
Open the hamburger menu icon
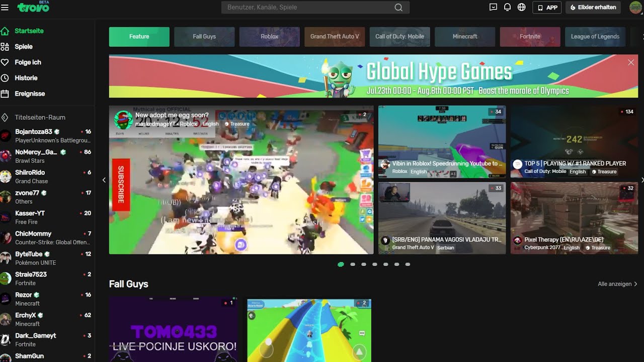point(5,8)
